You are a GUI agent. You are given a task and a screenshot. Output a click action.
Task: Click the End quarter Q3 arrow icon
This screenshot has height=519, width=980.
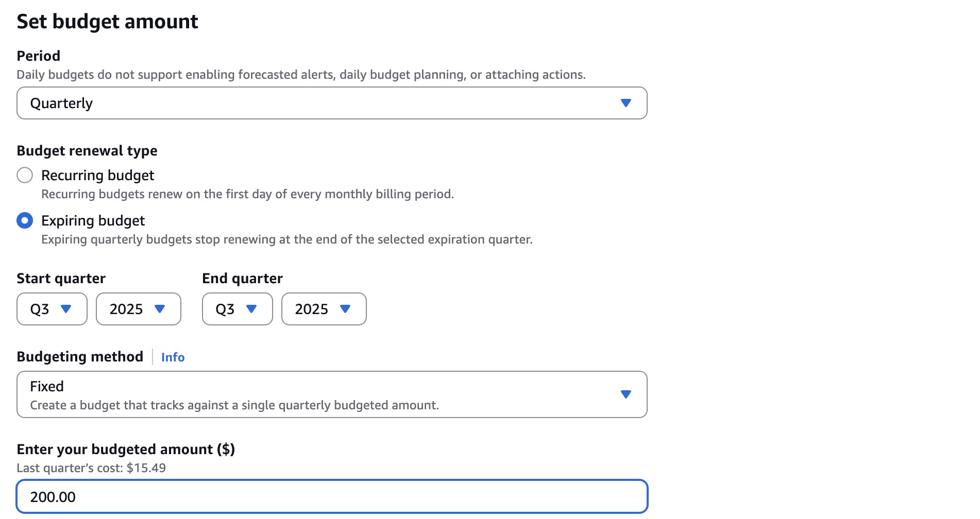click(251, 309)
